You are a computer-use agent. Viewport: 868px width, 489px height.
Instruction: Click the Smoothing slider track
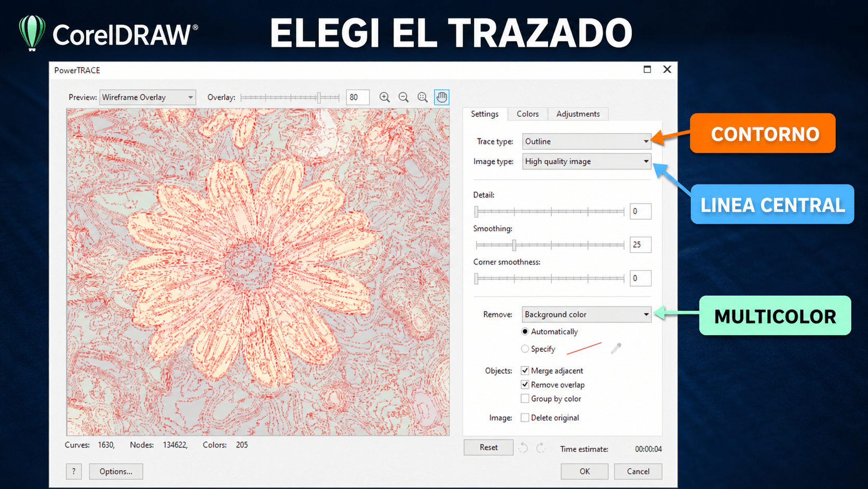pyautogui.click(x=550, y=245)
